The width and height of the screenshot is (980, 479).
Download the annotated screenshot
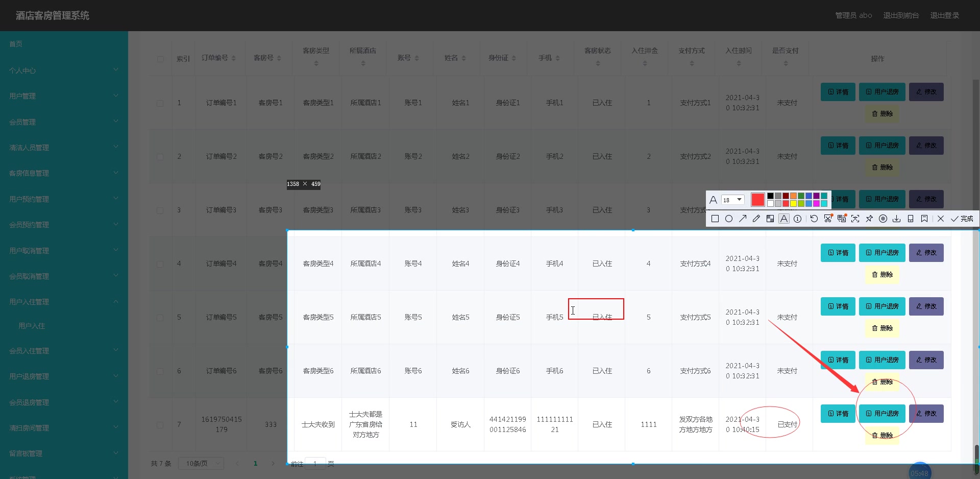click(897, 219)
